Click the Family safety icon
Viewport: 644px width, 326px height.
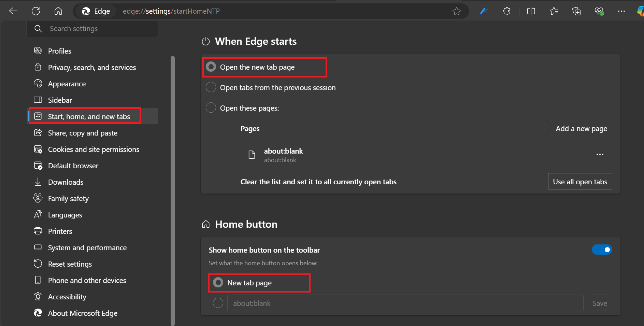(x=38, y=198)
